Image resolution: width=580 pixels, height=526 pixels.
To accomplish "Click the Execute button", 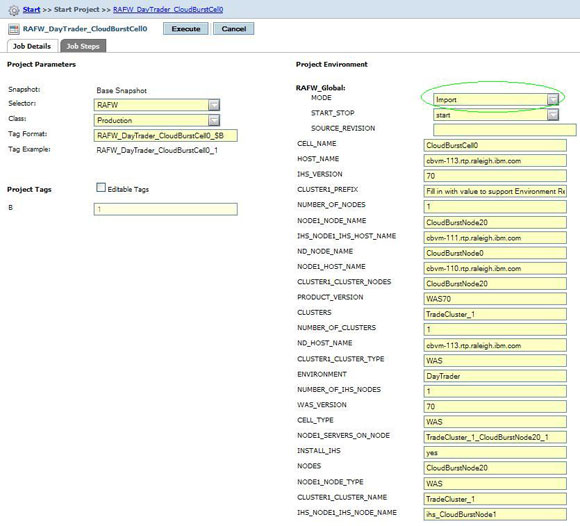I will click(186, 29).
